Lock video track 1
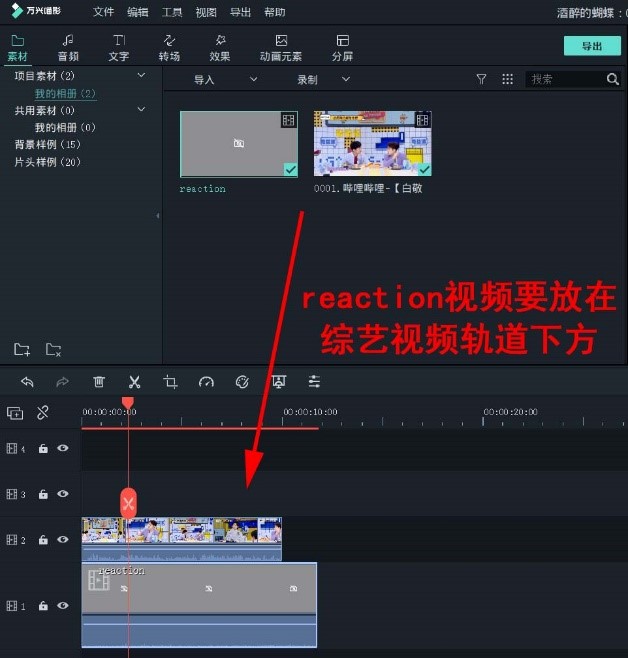 (43, 606)
